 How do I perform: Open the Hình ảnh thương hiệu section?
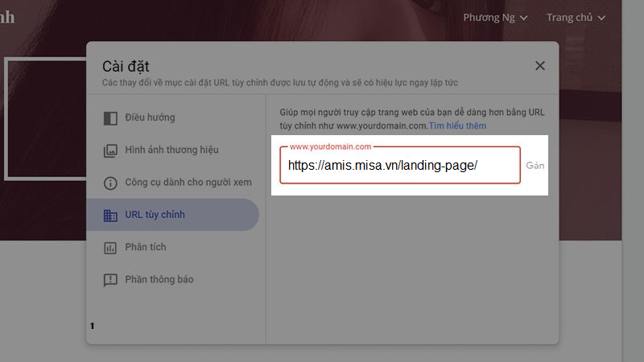point(172,150)
